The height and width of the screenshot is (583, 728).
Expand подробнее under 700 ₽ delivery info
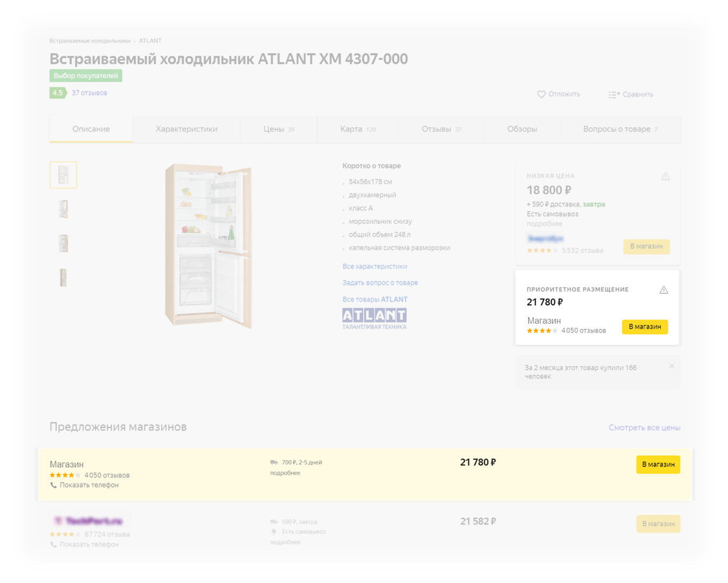[x=285, y=473]
